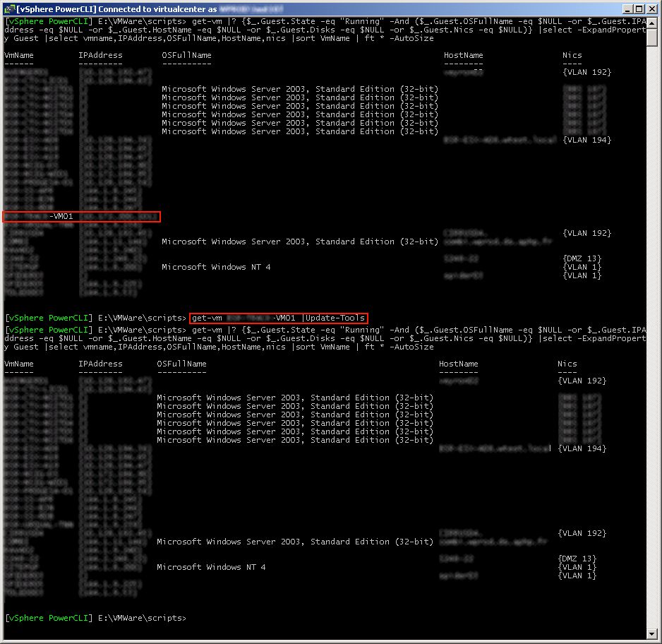Maximize the vSphere PowerCLI window
662x644 pixels.
pyautogui.click(x=639, y=9)
